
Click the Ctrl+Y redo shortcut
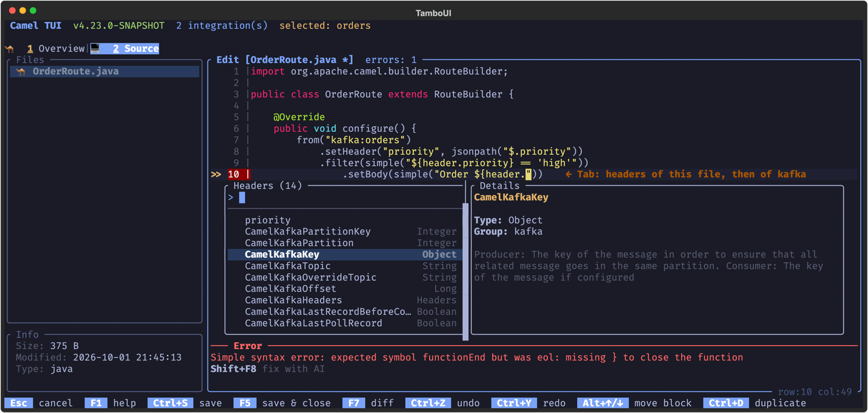click(528, 403)
